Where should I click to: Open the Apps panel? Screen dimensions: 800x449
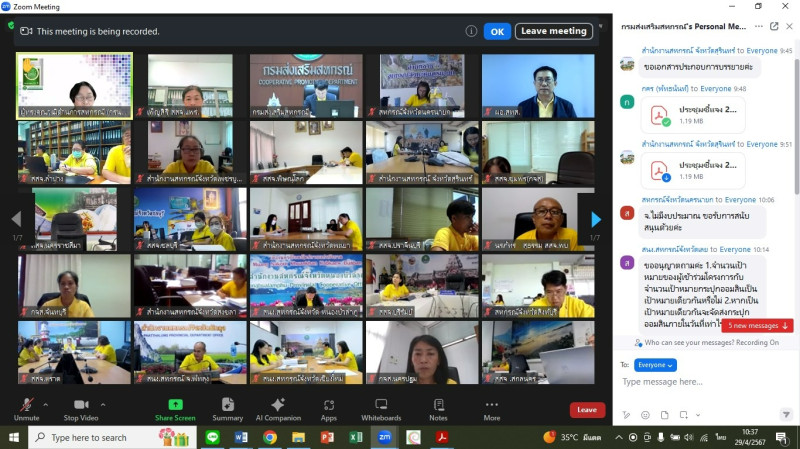tap(329, 404)
